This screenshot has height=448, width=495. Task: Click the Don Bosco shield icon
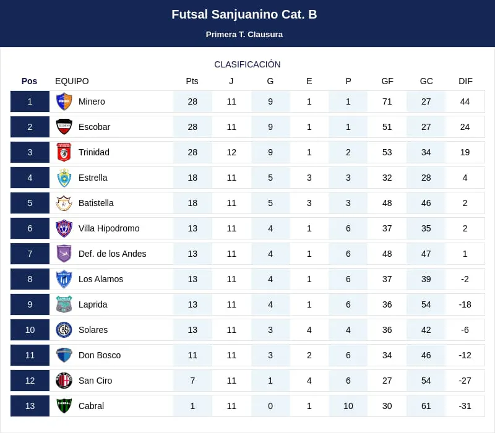coord(64,355)
